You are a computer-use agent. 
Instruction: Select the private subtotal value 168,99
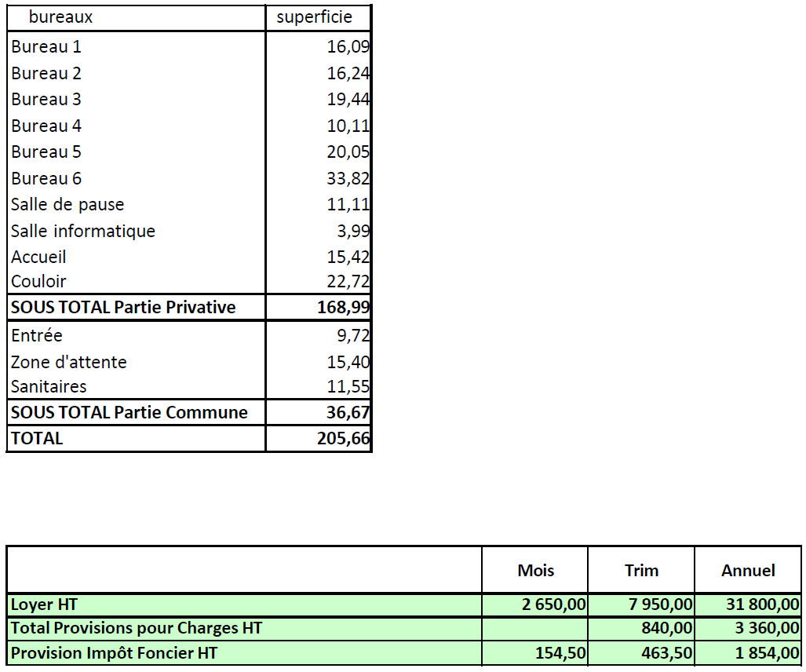(x=343, y=308)
